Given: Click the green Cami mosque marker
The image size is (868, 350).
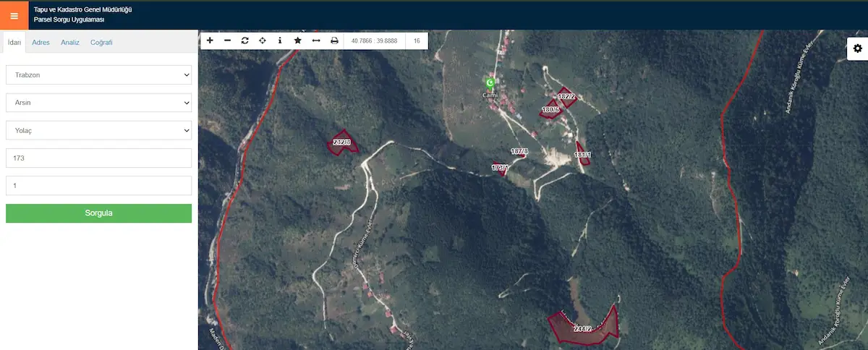Looking at the screenshot, I should pos(490,83).
